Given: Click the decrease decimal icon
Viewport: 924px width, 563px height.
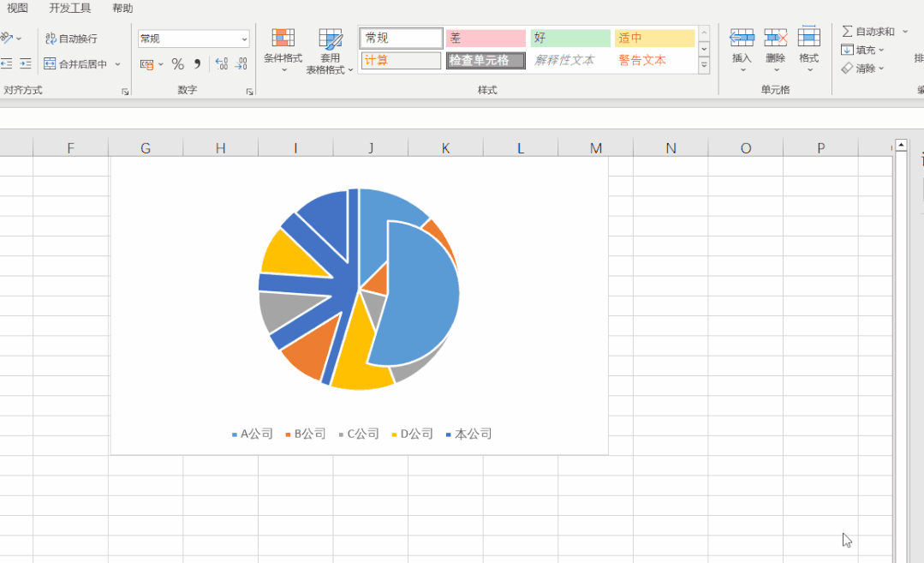Looking at the screenshot, I should (x=241, y=63).
